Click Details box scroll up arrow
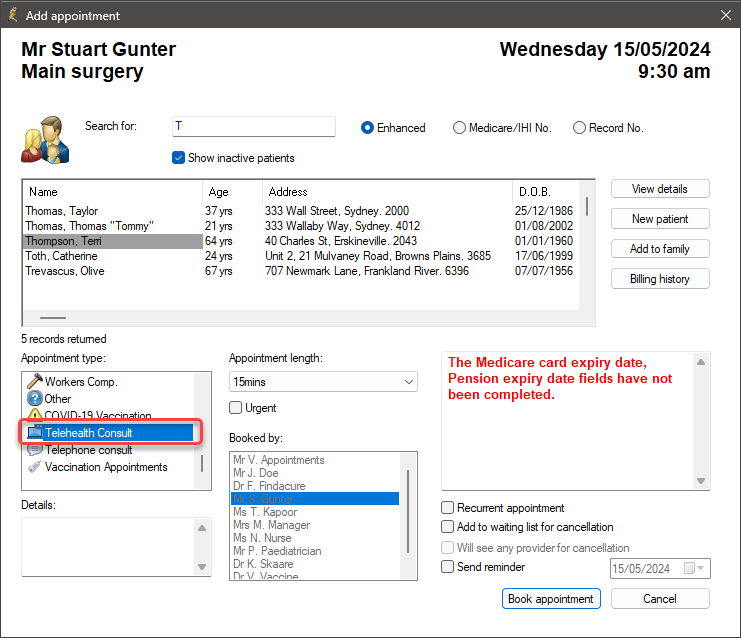741x638 pixels. 202,528
